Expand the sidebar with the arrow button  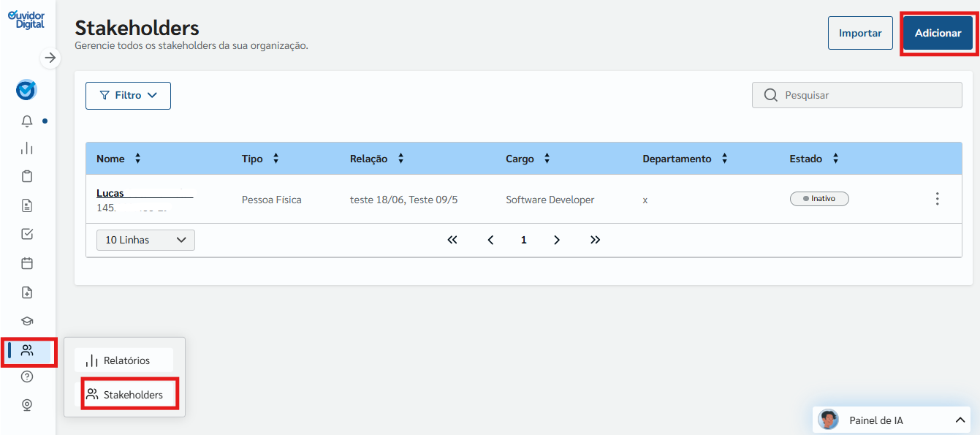(50, 58)
